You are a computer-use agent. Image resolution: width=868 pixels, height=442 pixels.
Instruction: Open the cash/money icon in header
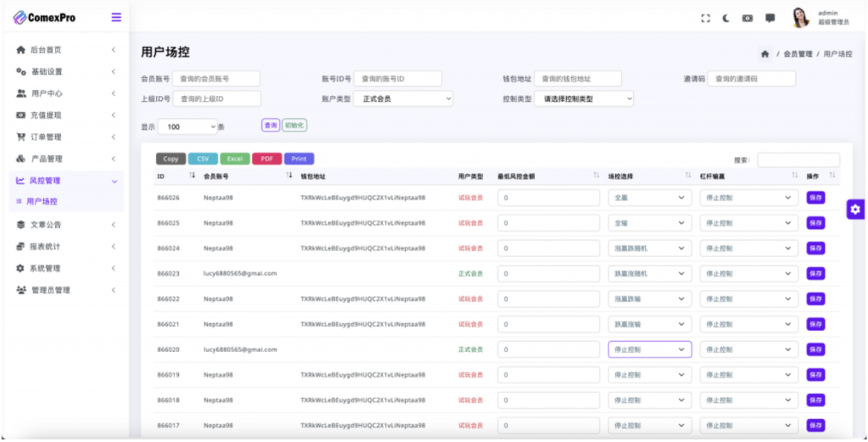(x=748, y=19)
